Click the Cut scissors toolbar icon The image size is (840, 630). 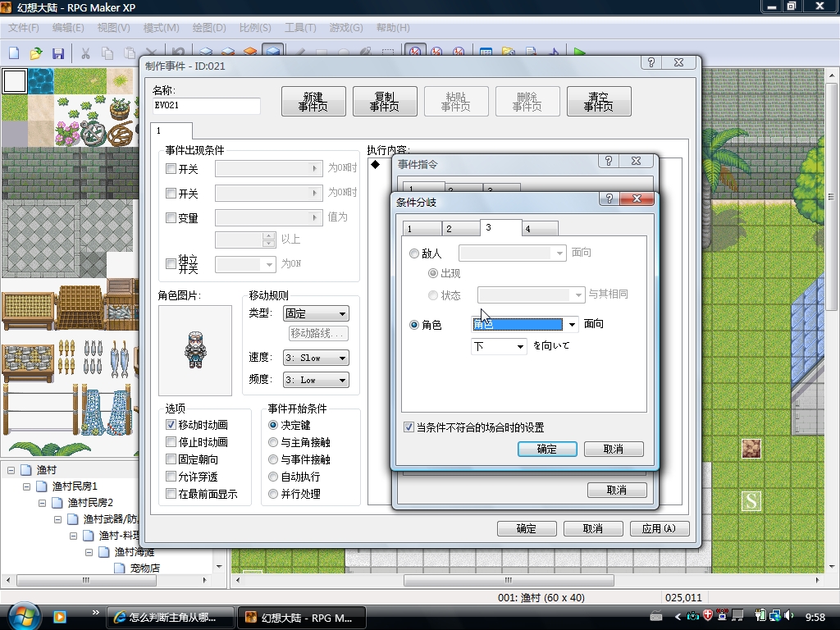pyautogui.click(x=85, y=52)
